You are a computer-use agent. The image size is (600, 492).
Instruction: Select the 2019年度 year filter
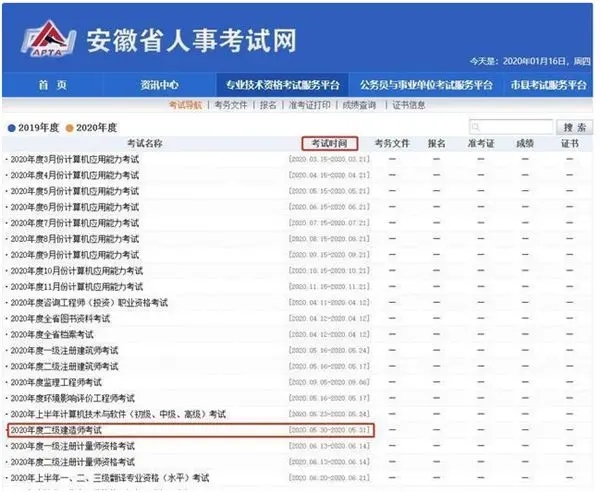(34, 128)
